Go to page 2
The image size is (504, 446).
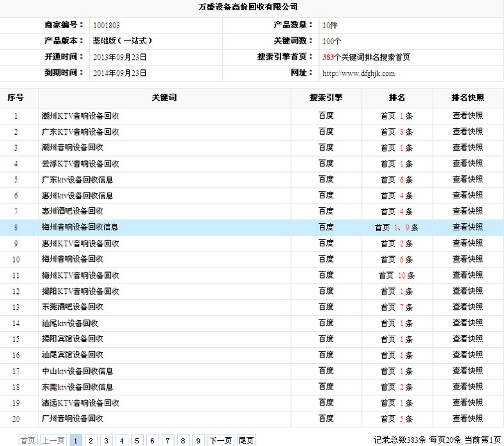(x=91, y=440)
